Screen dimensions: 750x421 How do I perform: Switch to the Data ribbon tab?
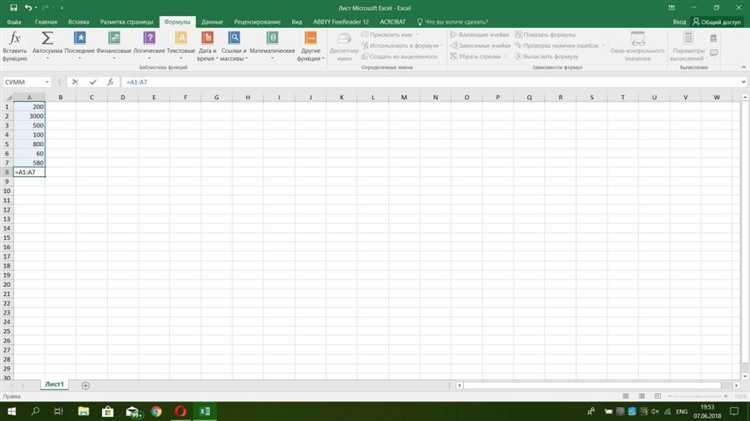click(212, 22)
